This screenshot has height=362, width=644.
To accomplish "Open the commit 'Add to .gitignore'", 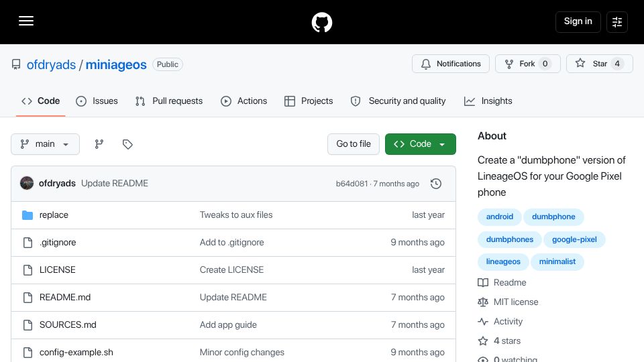I will [x=231, y=242].
